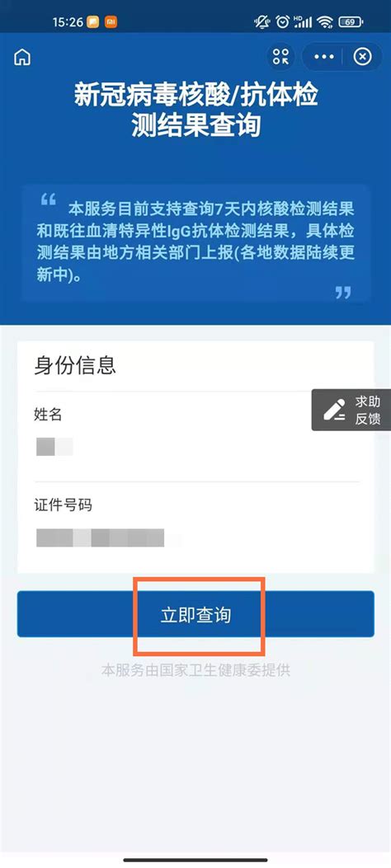Open the three-dots more menu
This screenshot has height=868, width=391.
[324, 56]
